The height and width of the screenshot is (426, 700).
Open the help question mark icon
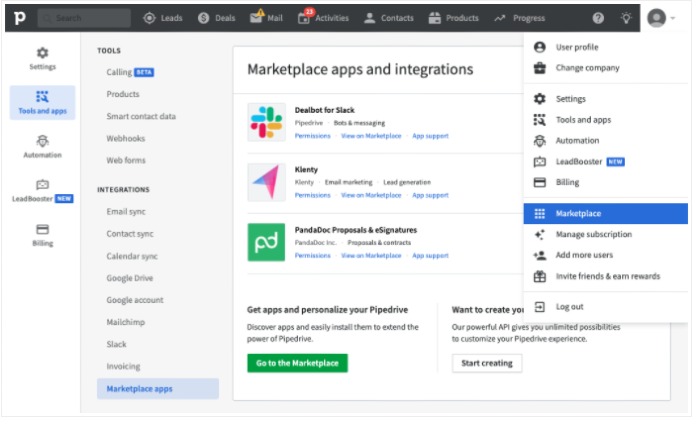(x=598, y=18)
